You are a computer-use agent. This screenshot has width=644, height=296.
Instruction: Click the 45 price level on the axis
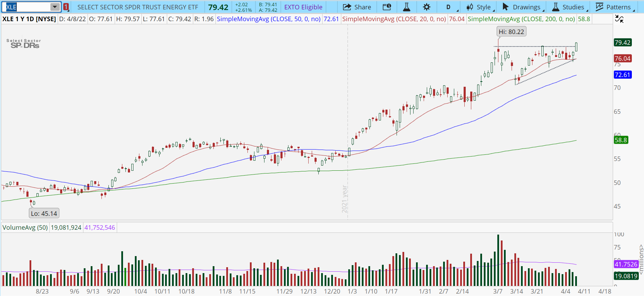[x=617, y=206]
